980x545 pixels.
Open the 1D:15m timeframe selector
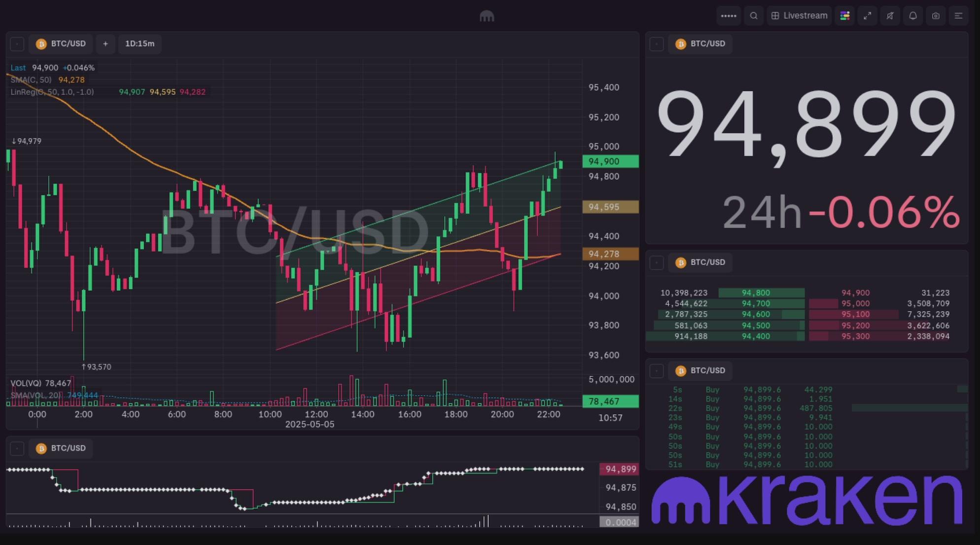coord(140,44)
